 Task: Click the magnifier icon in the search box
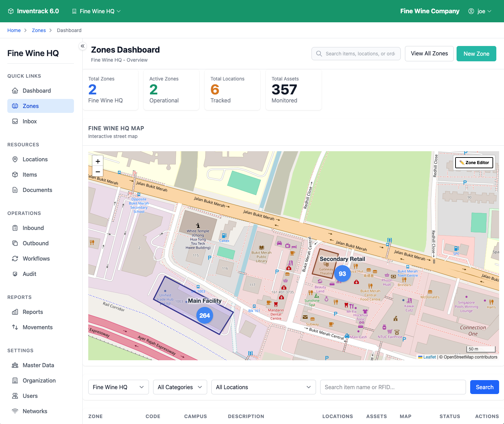point(319,54)
